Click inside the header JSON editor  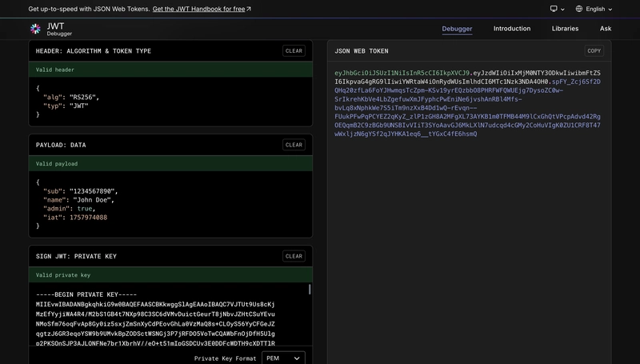170,102
